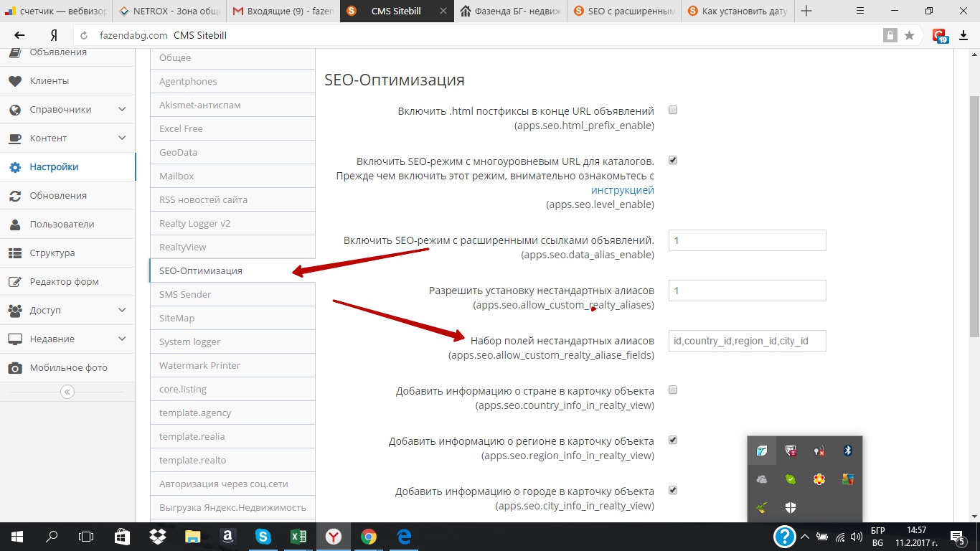
Task: Open the Yandex home button
Action: click(54, 35)
